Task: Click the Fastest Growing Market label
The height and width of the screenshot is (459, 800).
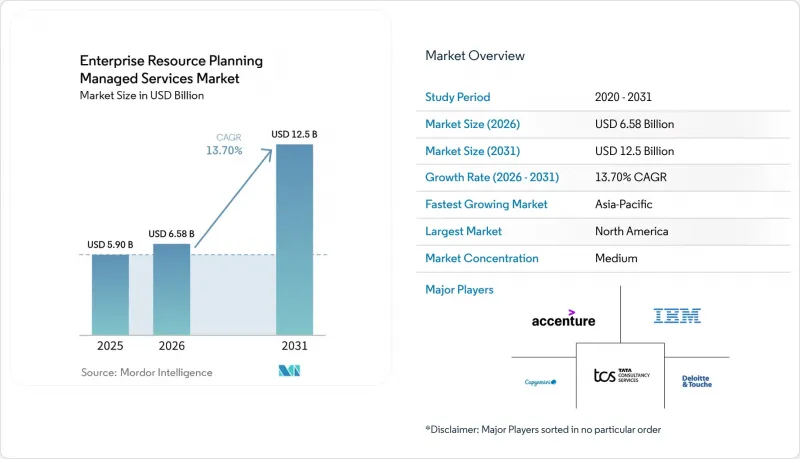Action: [x=486, y=204]
